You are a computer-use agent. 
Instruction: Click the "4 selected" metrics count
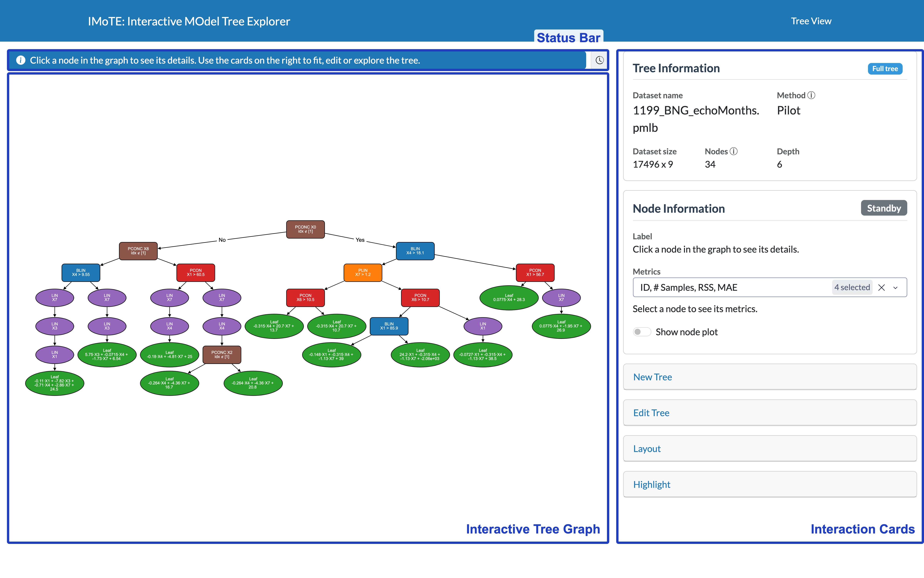852,287
